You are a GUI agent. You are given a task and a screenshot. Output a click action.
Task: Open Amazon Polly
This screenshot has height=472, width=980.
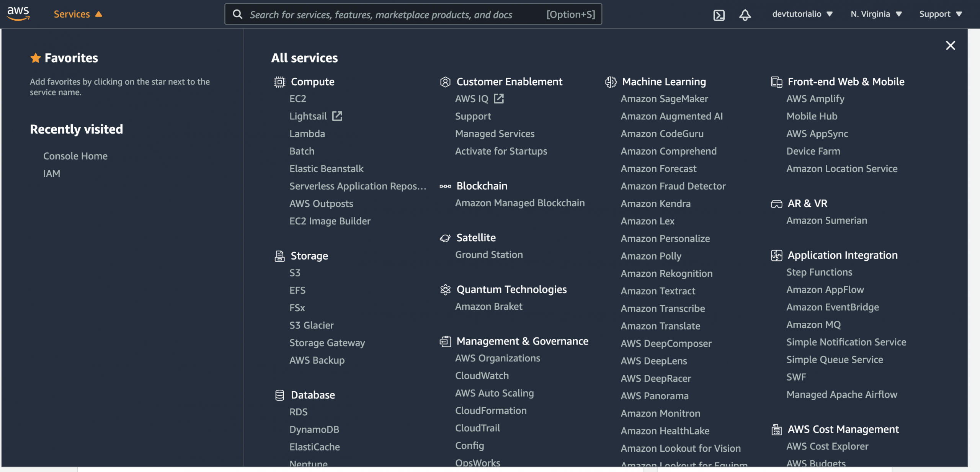pos(651,256)
